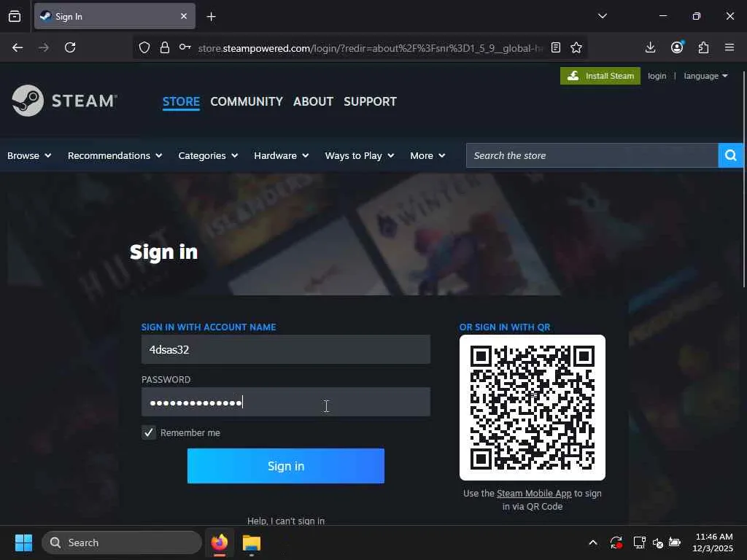
Task: Expand the Hardware dropdown
Action: coord(281,156)
